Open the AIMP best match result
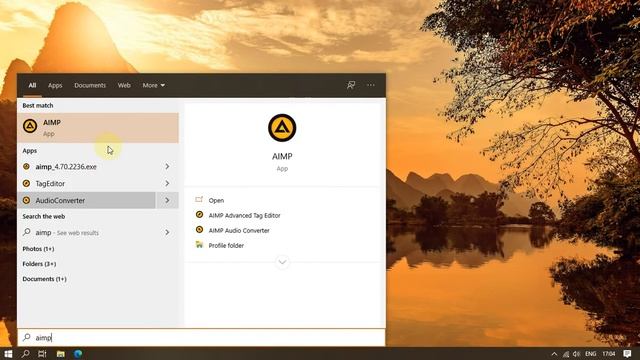640x360 pixels. (x=98, y=128)
